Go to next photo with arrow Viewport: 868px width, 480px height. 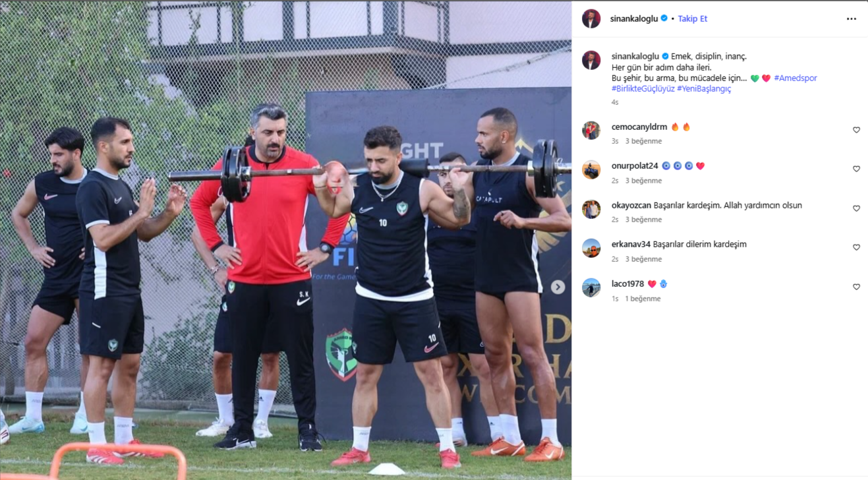pos(558,287)
